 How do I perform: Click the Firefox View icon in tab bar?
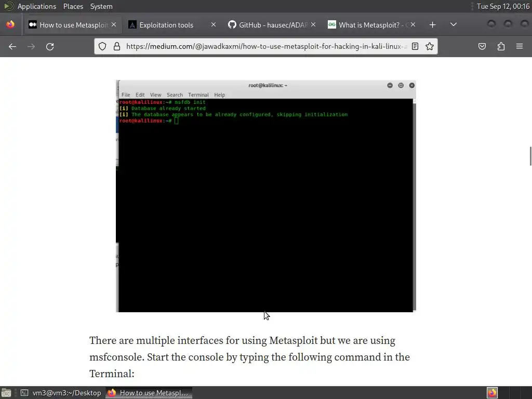[10, 24]
